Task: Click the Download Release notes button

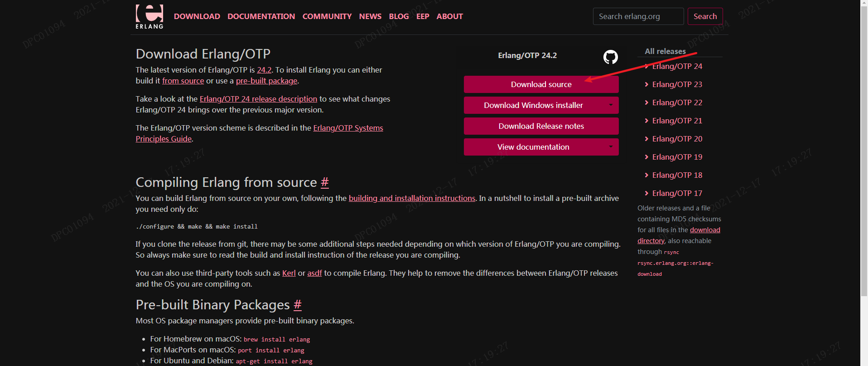Action: click(541, 126)
